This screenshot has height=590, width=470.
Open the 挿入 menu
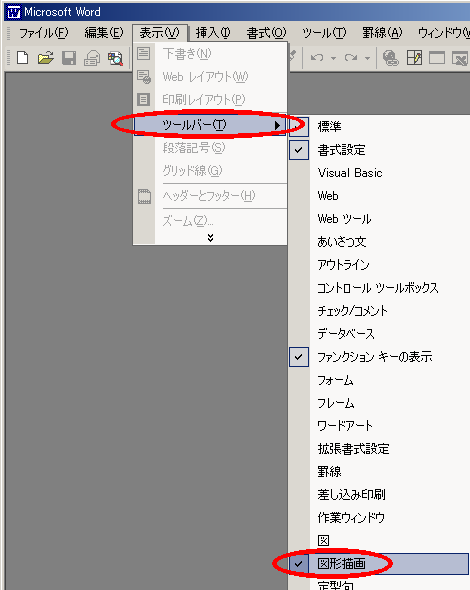coord(213,33)
